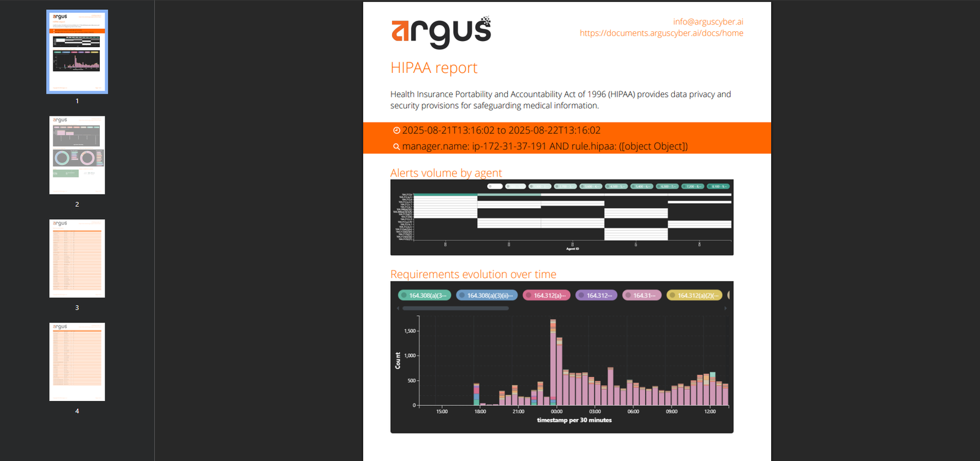Open page 4 thumbnail
The height and width of the screenshot is (461, 980).
pos(77,362)
